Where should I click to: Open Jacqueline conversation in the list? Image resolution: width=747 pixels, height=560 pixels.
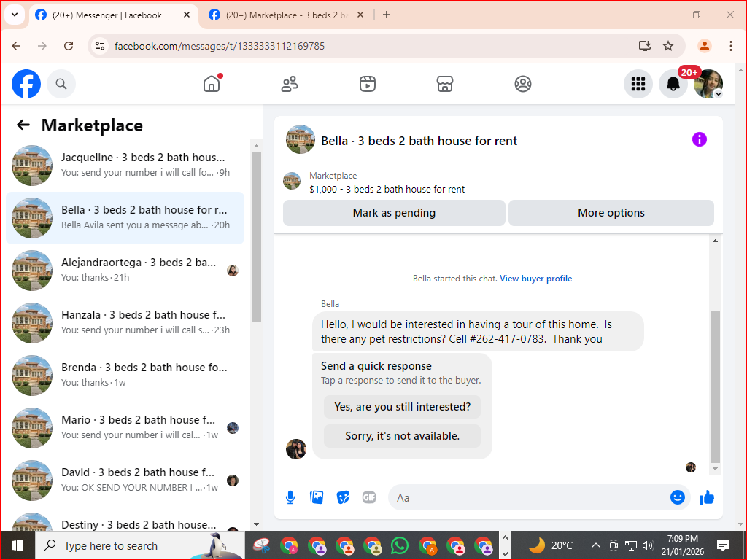125,166
